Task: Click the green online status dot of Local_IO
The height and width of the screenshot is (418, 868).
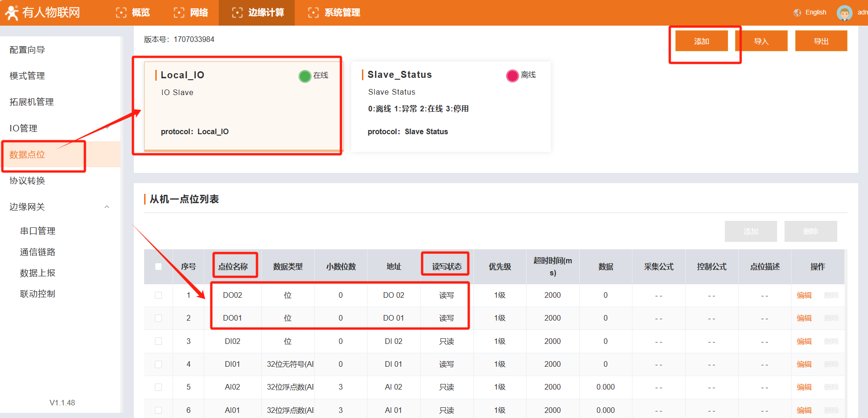Action: (x=305, y=76)
